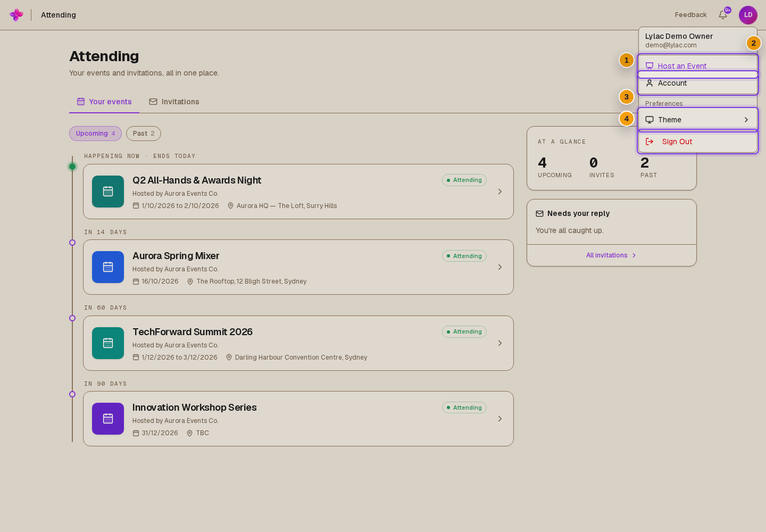Click the Lylac flower logo

16,15
